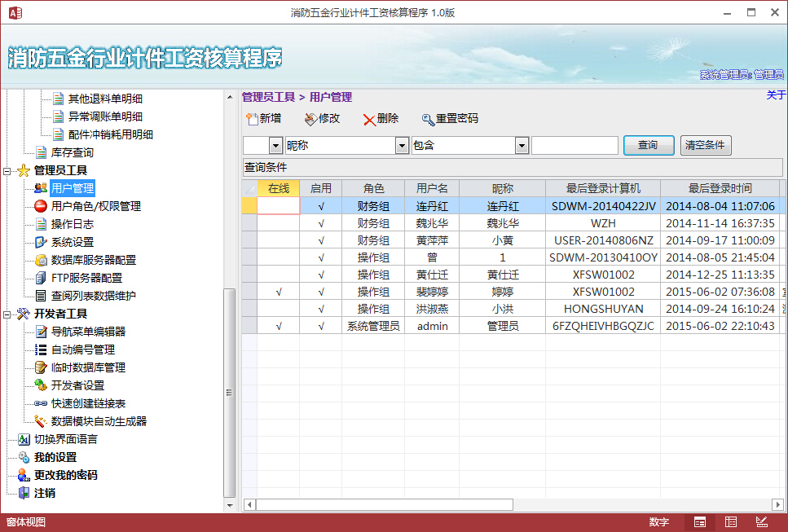This screenshot has height=532, width=788.
Task: Click the grid horizontal scrollbar thumb
Action: [385, 504]
